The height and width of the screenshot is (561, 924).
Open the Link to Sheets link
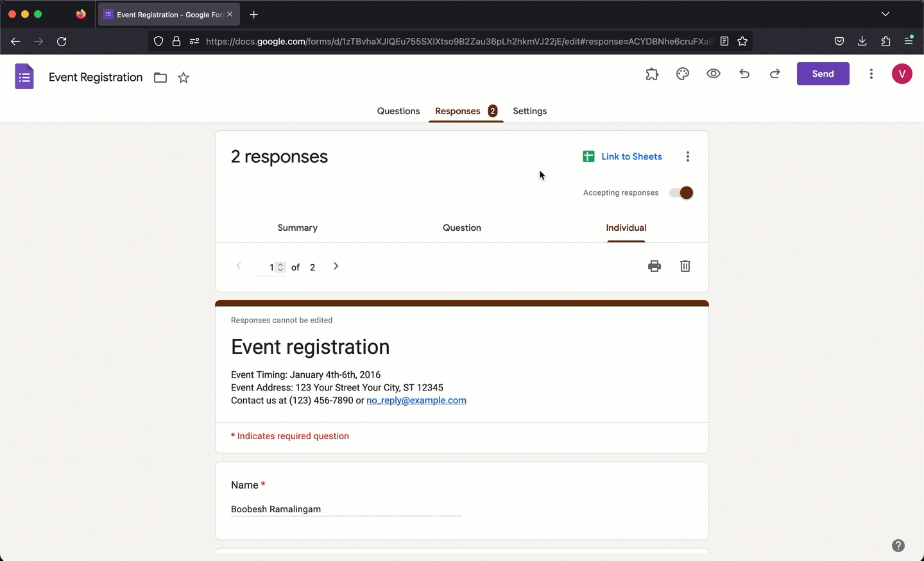[x=631, y=156]
